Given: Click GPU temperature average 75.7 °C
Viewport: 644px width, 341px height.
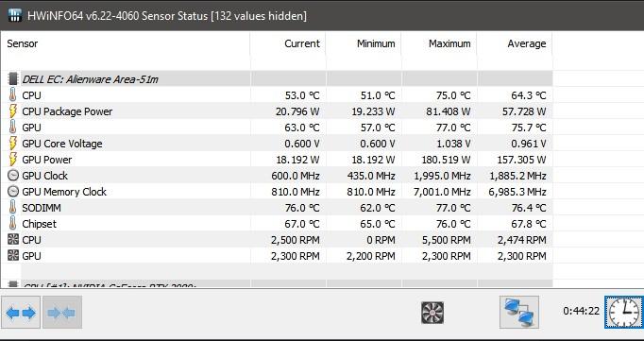Looking at the screenshot, I should click(529, 128).
